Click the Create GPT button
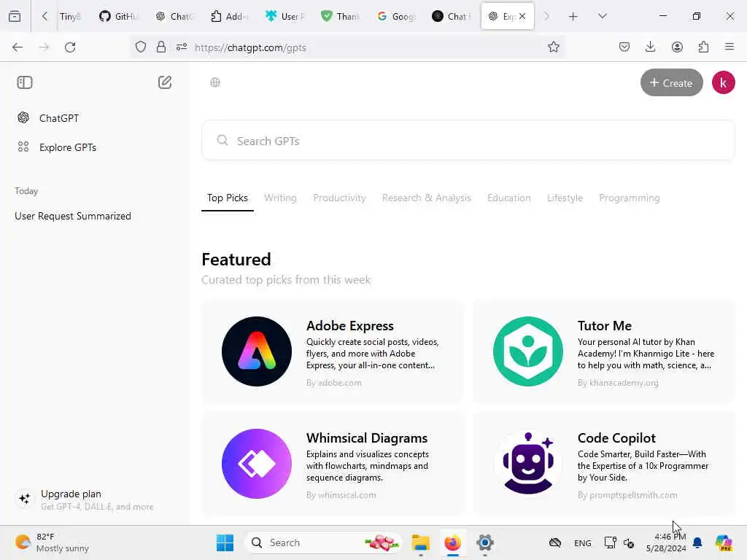 [671, 82]
